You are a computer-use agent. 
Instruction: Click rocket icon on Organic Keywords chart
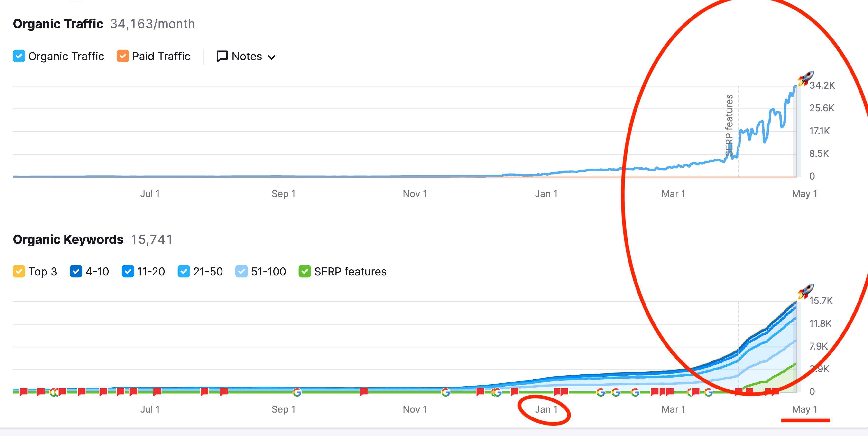coord(805,291)
